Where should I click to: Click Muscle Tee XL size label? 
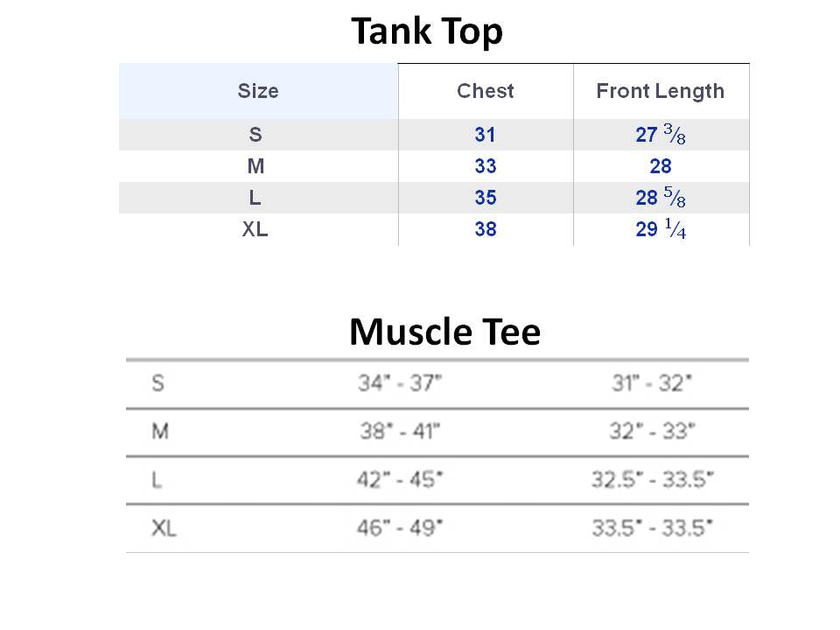tap(164, 528)
